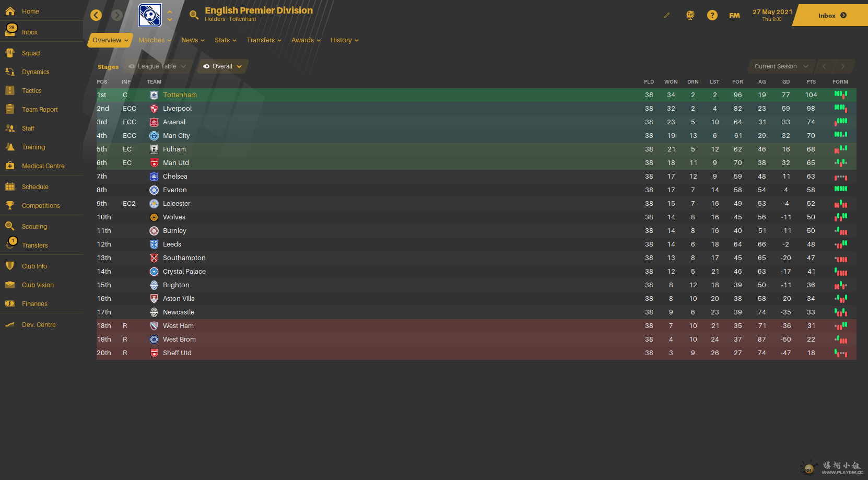This screenshot has width=868, height=480.
Task: Go to Scouting in sidebar
Action: pos(34,227)
